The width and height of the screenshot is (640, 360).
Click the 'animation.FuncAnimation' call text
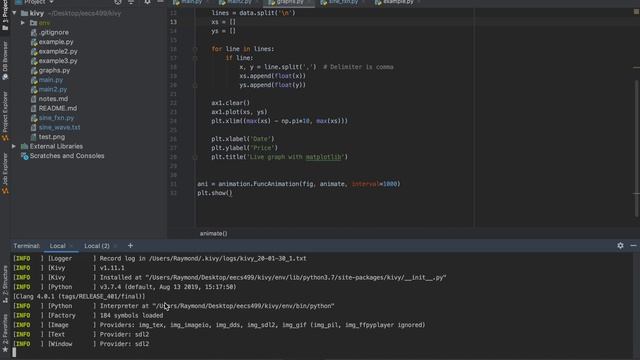pyautogui.click(x=258, y=184)
